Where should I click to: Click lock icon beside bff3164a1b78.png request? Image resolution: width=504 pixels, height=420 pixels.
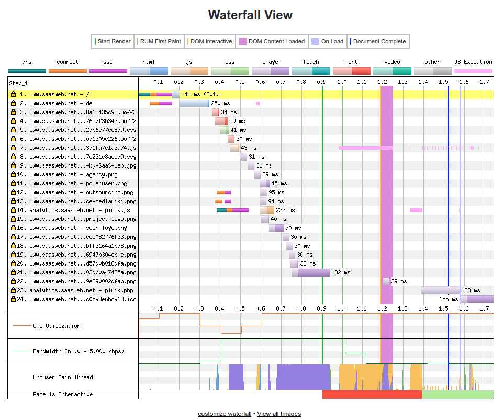13,246
